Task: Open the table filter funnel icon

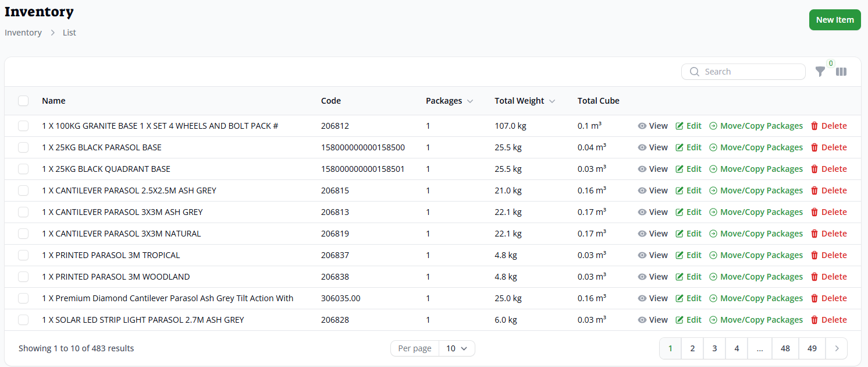Action: click(x=820, y=72)
